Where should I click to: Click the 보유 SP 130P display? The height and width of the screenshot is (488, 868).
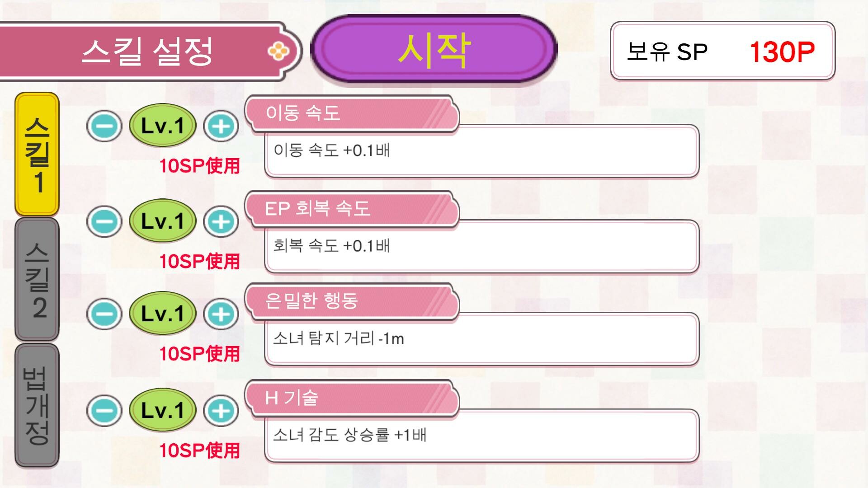722,51
